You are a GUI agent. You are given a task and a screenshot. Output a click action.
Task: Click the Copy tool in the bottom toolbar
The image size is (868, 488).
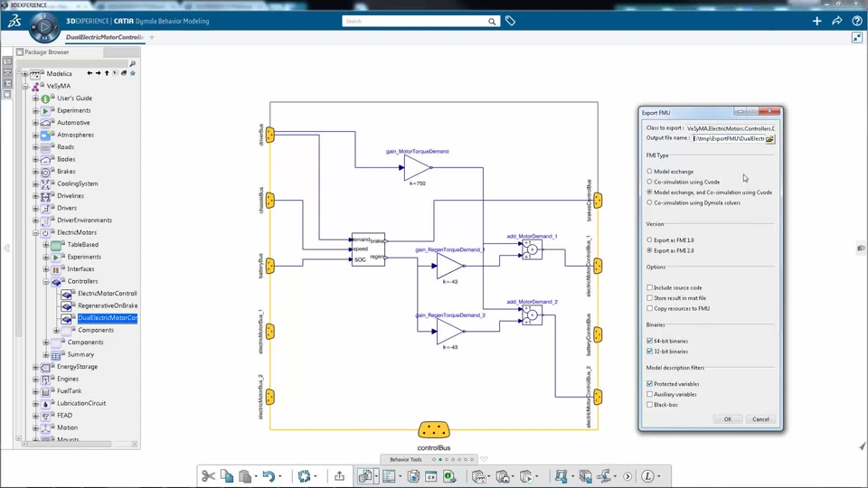pyautogui.click(x=226, y=476)
